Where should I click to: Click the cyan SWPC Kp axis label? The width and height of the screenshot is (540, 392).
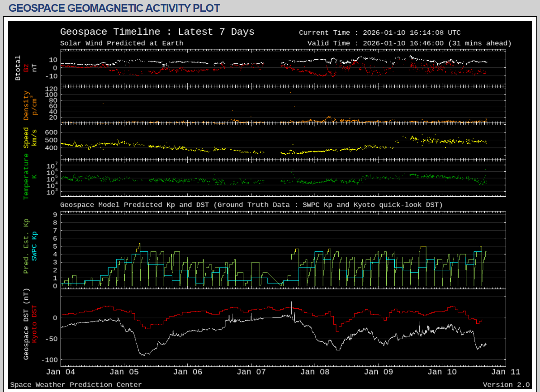pyautogui.click(x=34, y=246)
